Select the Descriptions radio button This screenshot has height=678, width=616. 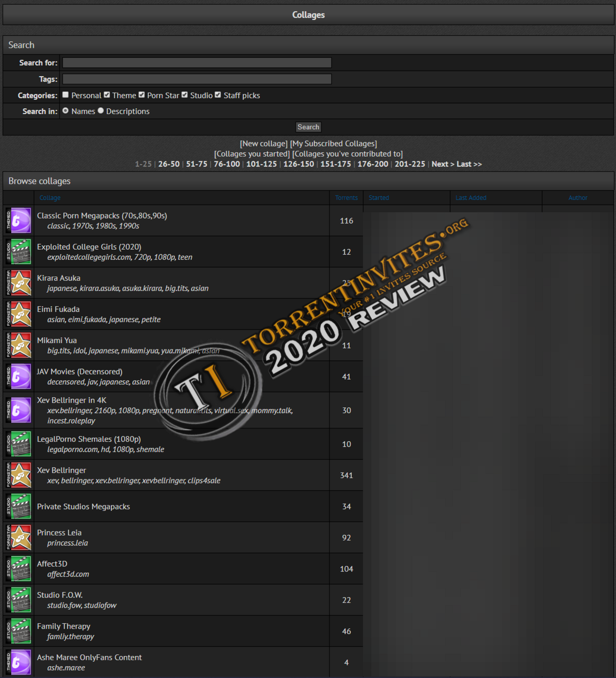click(101, 111)
